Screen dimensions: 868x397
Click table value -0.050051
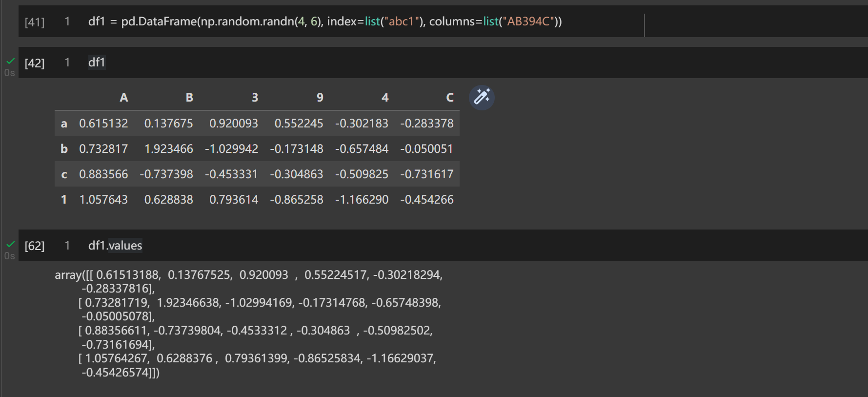coord(427,149)
